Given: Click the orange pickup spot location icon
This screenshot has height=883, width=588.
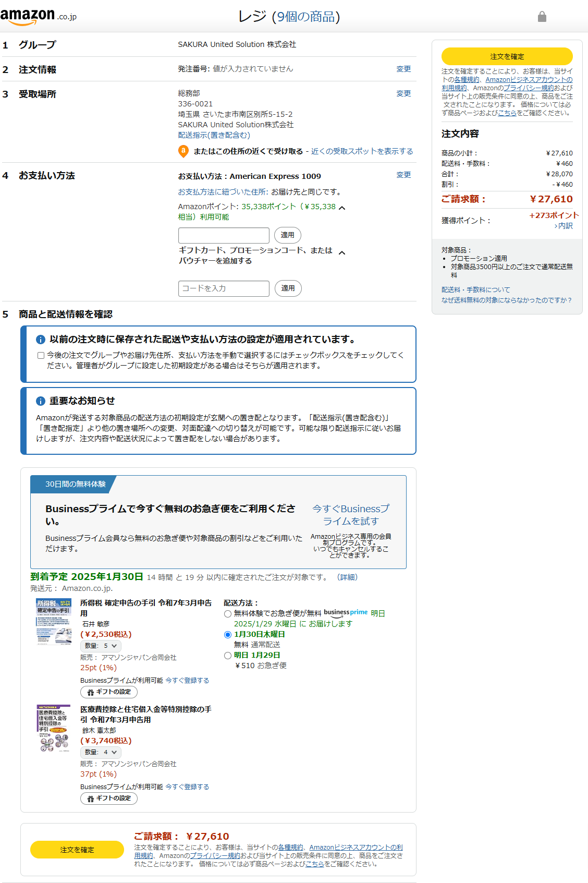Looking at the screenshot, I should click(183, 151).
